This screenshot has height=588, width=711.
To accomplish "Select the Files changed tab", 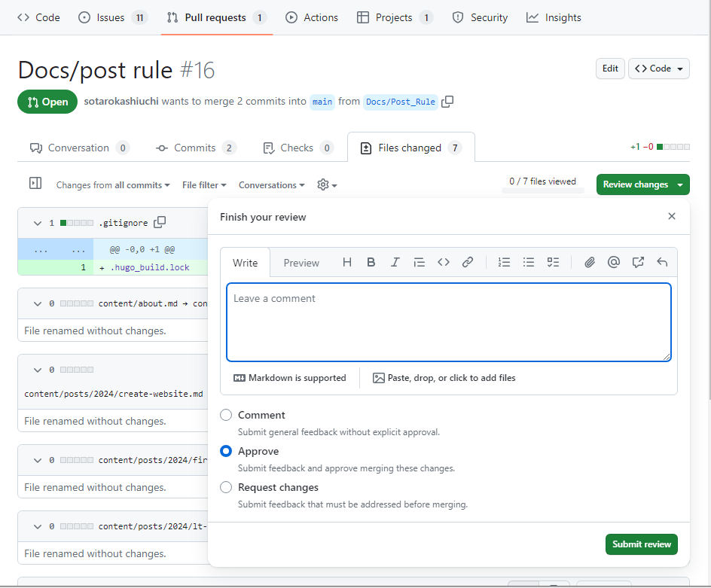I will tap(410, 148).
